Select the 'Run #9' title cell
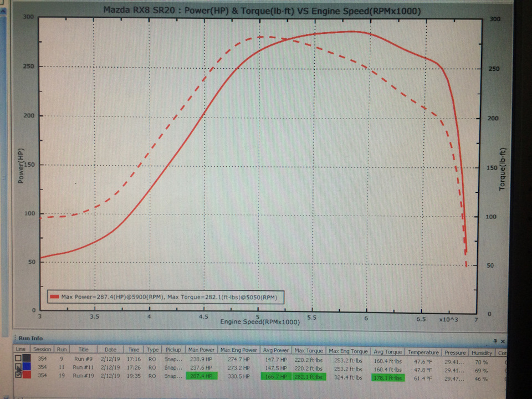Screen dimensions: 532x399 83,359
